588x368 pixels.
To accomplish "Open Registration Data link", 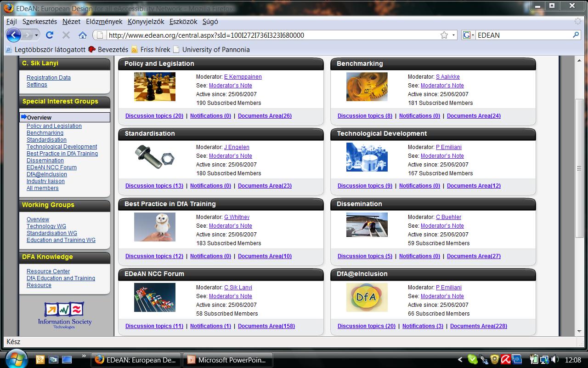I will pos(49,78).
